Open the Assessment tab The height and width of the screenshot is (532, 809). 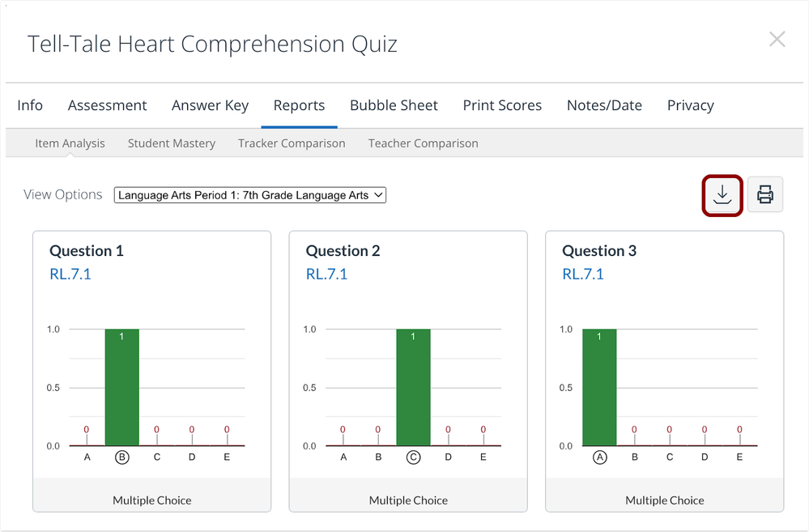(108, 105)
